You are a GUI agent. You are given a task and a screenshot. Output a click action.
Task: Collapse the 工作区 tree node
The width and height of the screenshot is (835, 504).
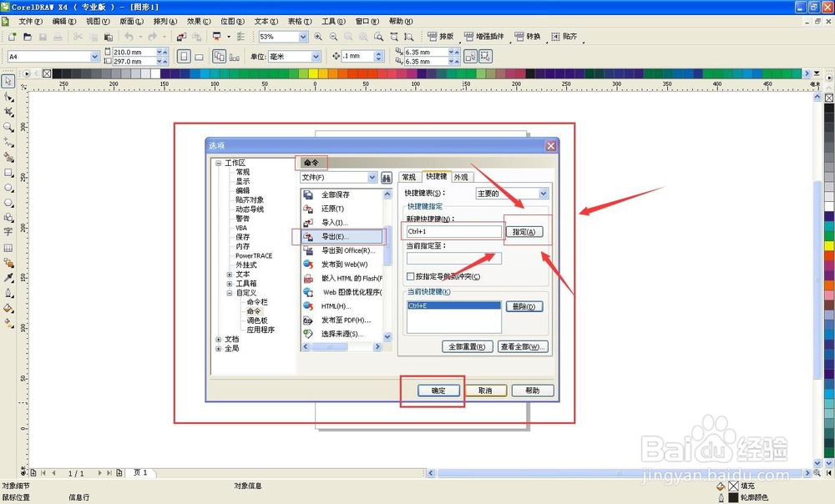[218, 164]
